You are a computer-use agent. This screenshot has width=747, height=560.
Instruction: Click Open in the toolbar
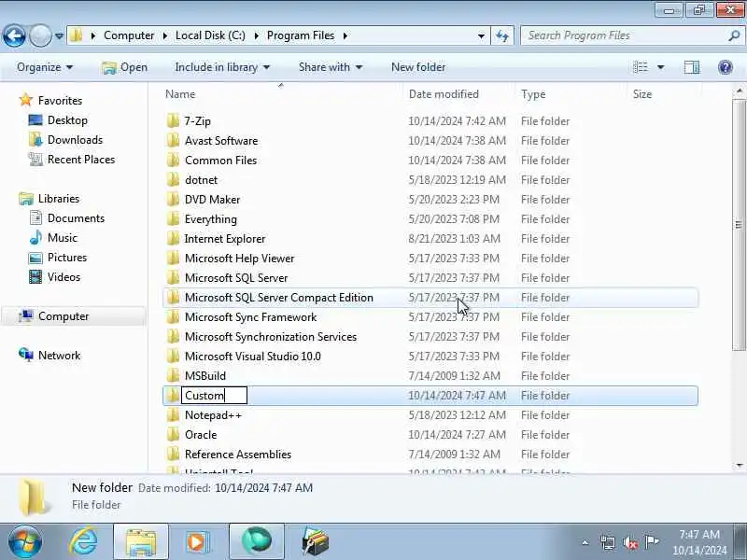click(x=124, y=67)
